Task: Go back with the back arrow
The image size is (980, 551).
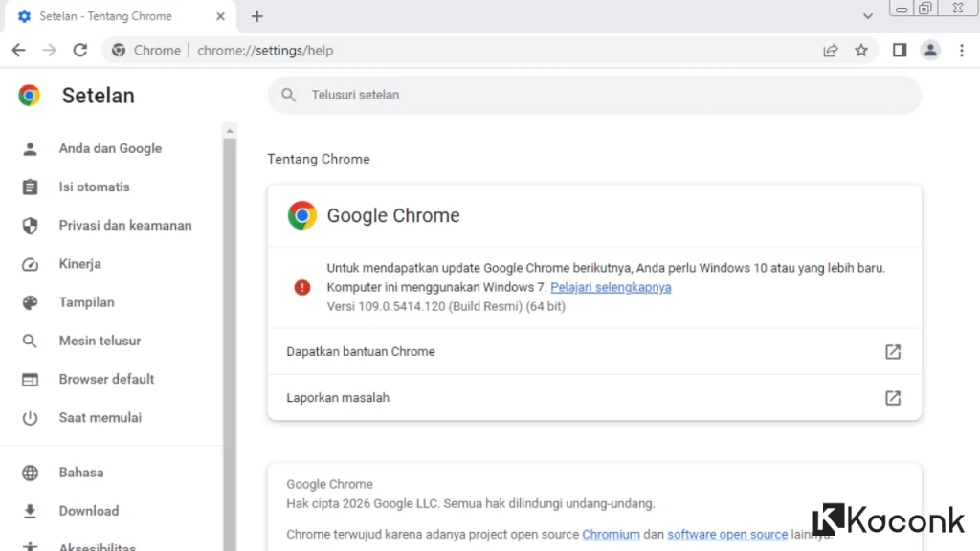Action: pyautogui.click(x=19, y=50)
